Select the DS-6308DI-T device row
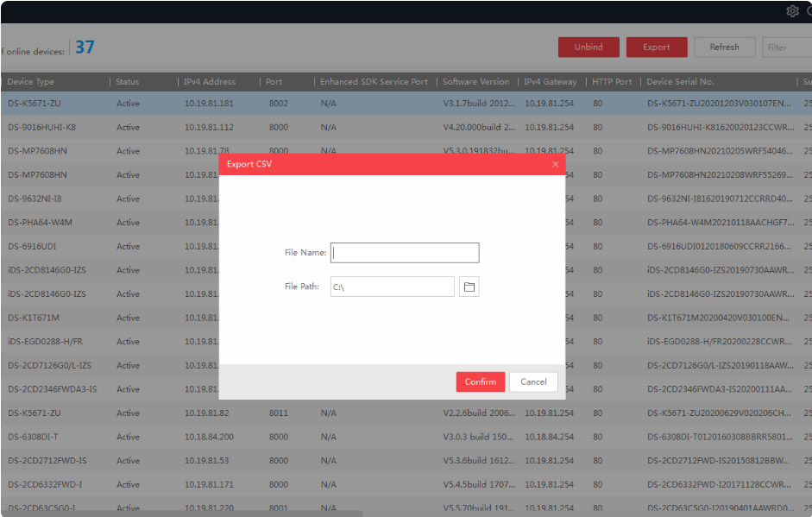Image resolution: width=812 pixels, height=517 pixels. (x=34, y=437)
